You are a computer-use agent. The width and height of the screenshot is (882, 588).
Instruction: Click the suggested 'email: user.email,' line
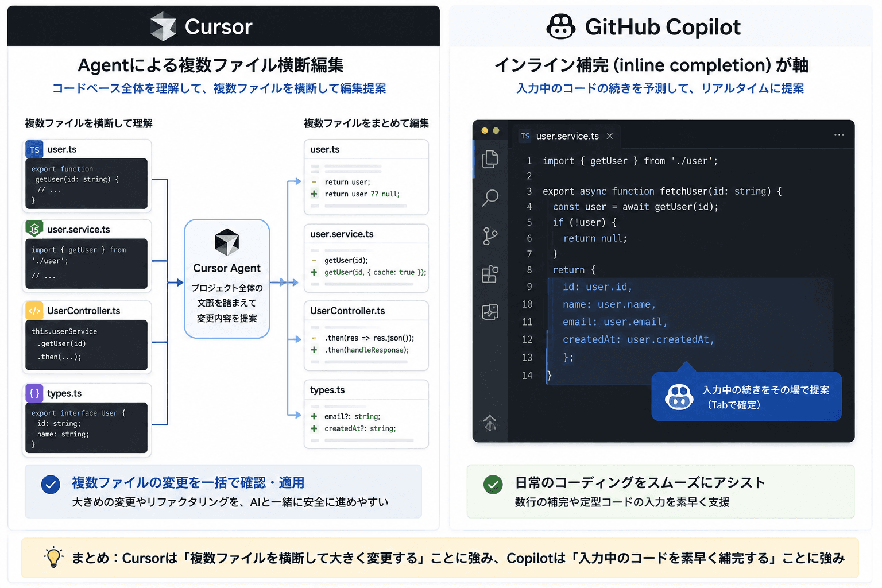coord(615,322)
